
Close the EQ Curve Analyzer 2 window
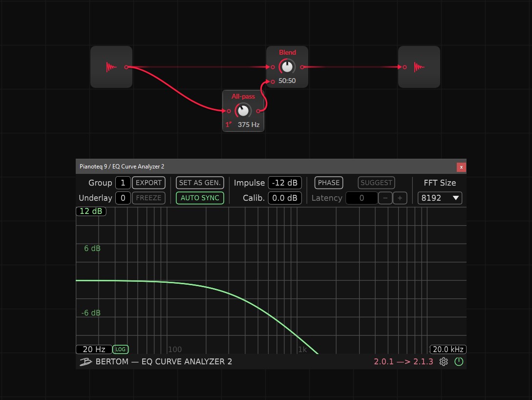click(x=461, y=167)
